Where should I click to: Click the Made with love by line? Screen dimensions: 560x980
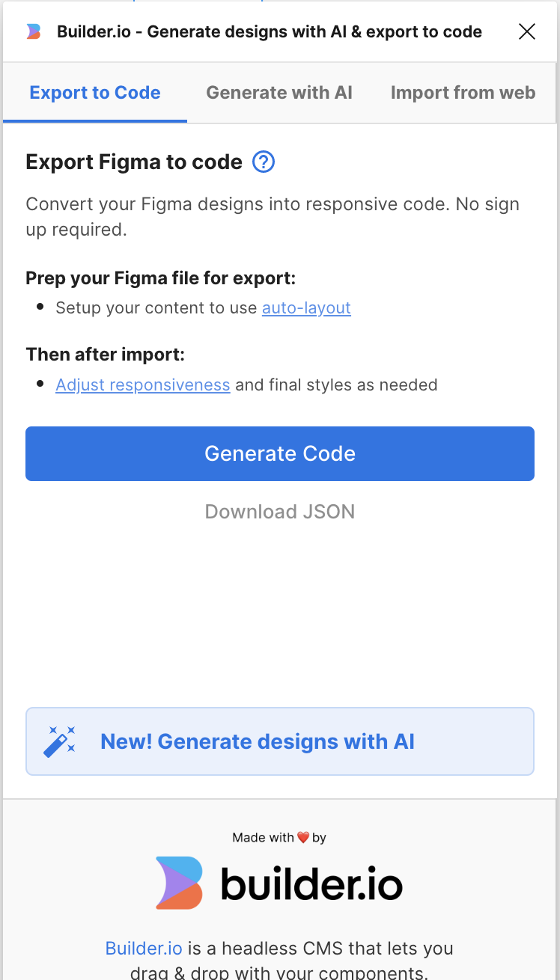(279, 838)
